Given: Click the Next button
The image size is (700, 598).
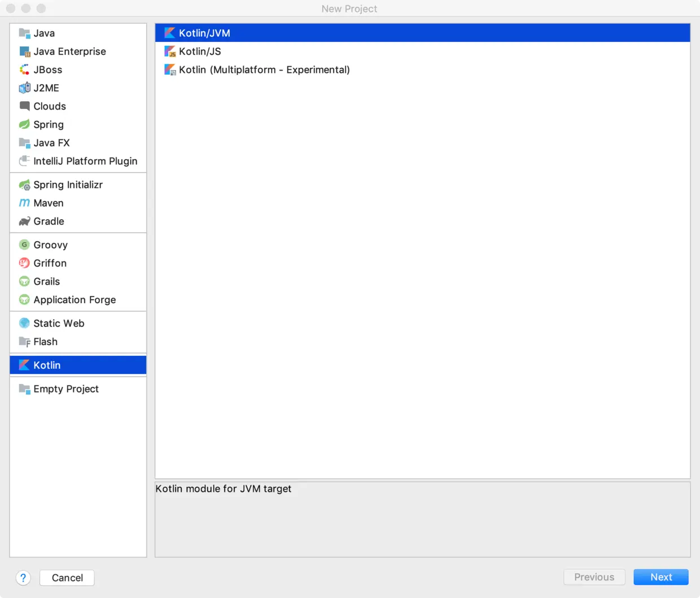Looking at the screenshot, I should pos(661,577).
